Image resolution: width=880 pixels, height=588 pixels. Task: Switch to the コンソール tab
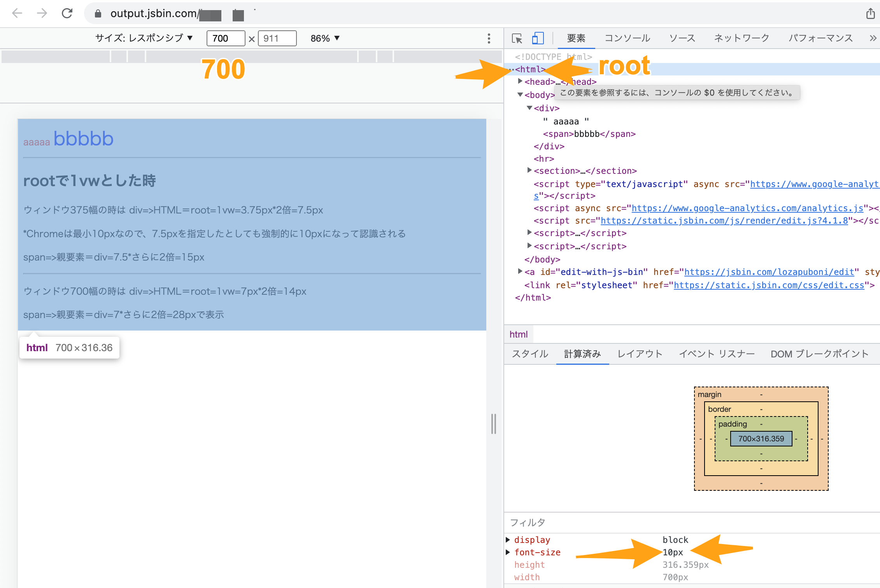(627, 38)
